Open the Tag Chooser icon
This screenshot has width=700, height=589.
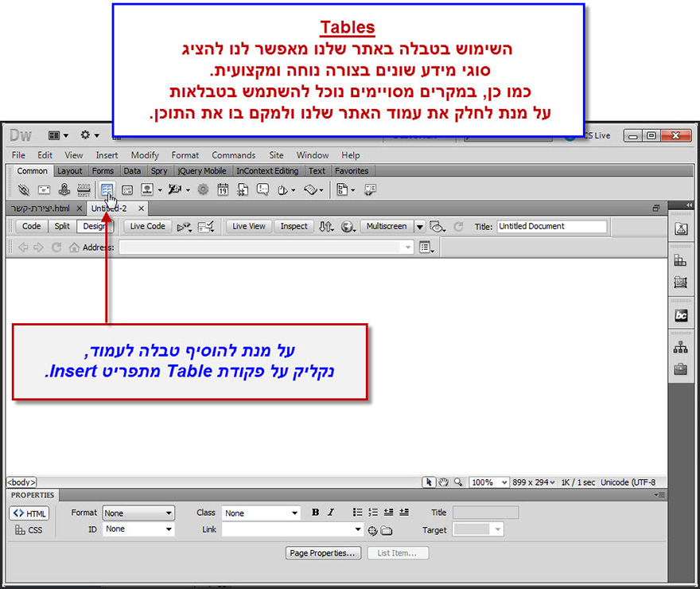pyautogui.click(x=370, y=189)
